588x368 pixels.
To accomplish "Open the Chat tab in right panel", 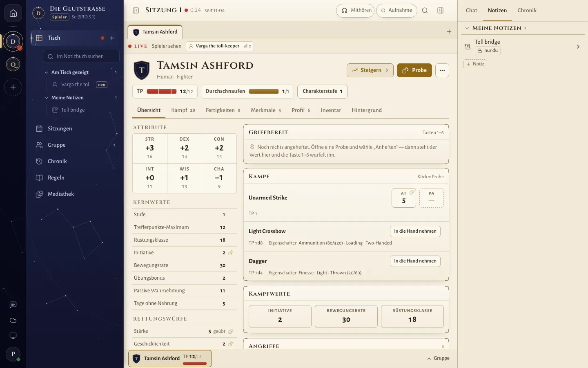I will [x=471, y=10].
